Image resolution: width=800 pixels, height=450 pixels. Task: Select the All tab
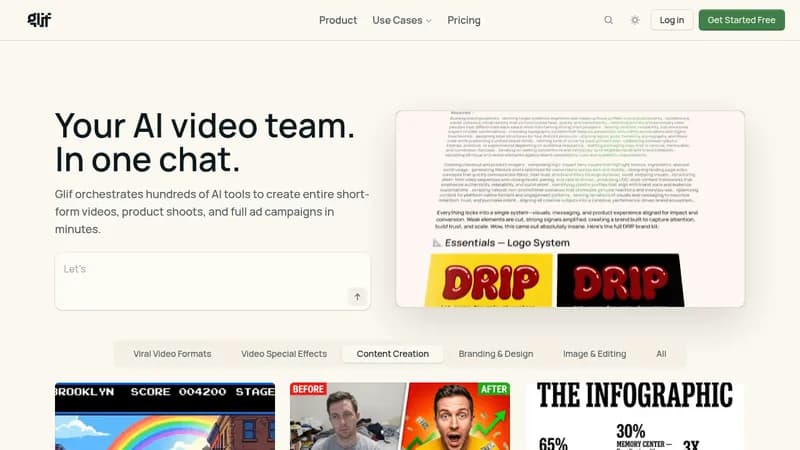pyautogui.click(x=661, y=354)
